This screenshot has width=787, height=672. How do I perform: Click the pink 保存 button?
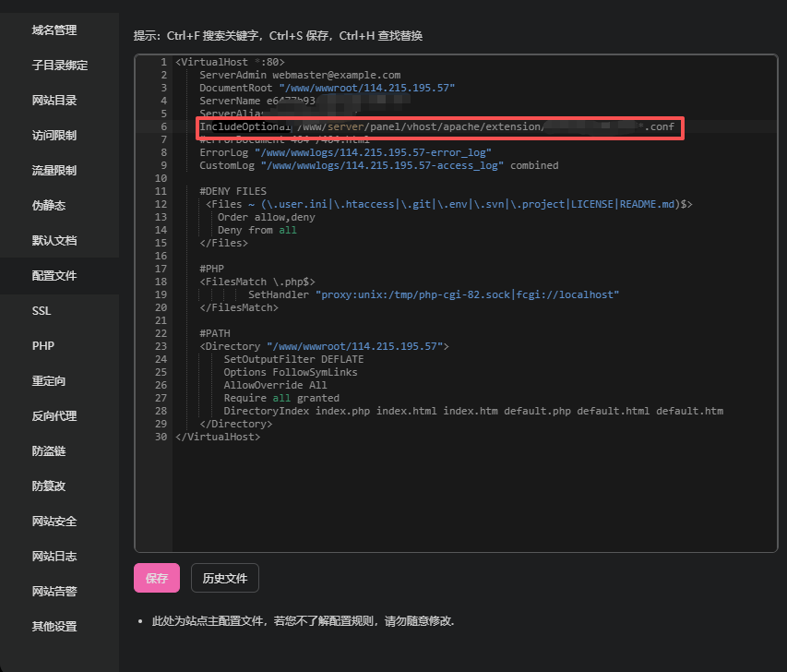tap(157, 578)
